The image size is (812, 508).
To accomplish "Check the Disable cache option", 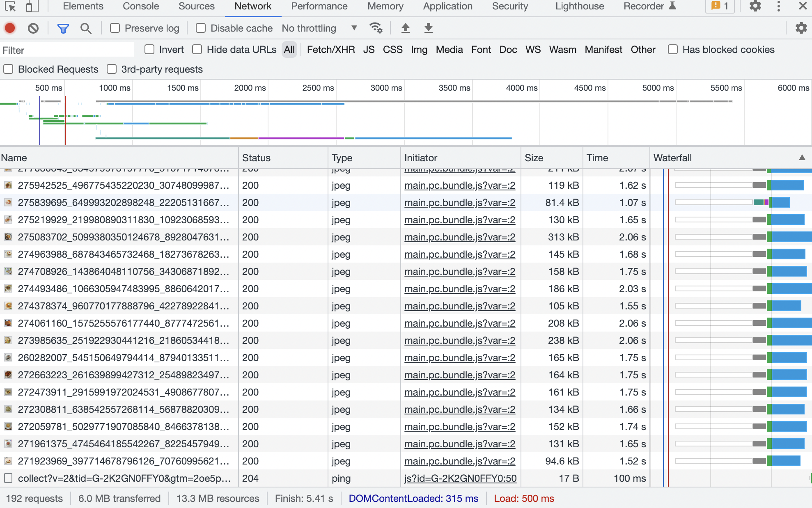I will click(201, 28).
